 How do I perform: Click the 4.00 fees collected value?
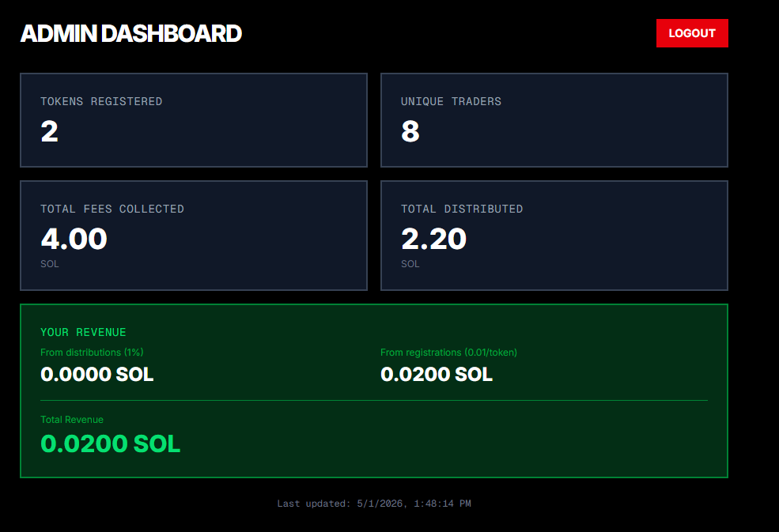tap(74, 239)
